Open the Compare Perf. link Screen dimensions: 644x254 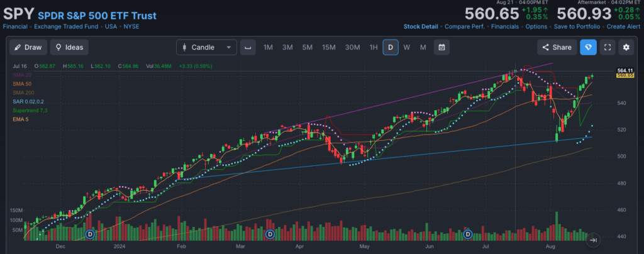465,26
